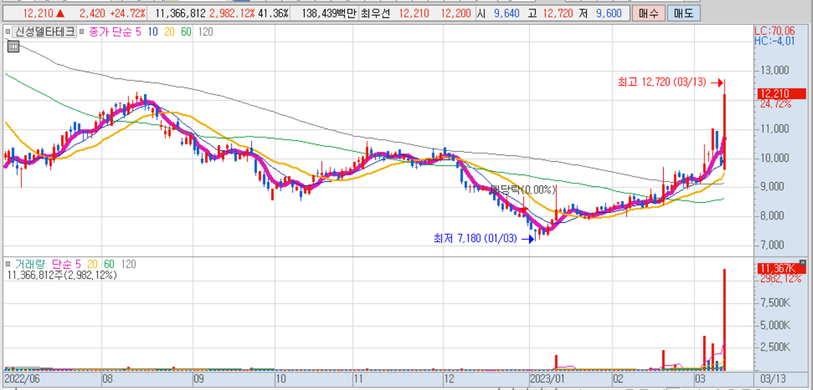Screen dimensions: 813x390
Task: Select price chart 60-day moving average legend
Action: (186, 32)
